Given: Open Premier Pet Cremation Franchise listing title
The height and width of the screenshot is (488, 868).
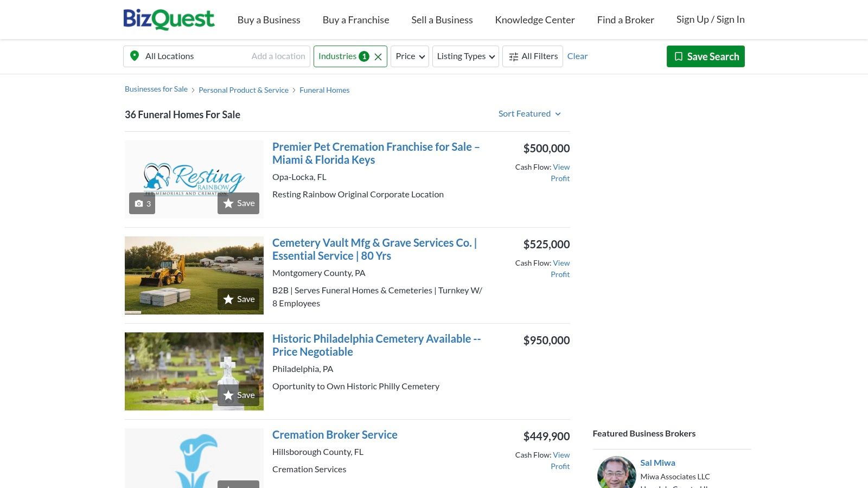Looking at the screenshot, I should click(x=376, y=153).
